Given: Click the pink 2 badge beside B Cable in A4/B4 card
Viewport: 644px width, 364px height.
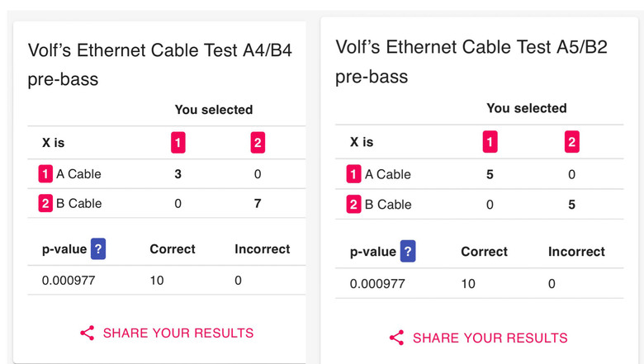Looking at the screenshot, I should (45, 204).
